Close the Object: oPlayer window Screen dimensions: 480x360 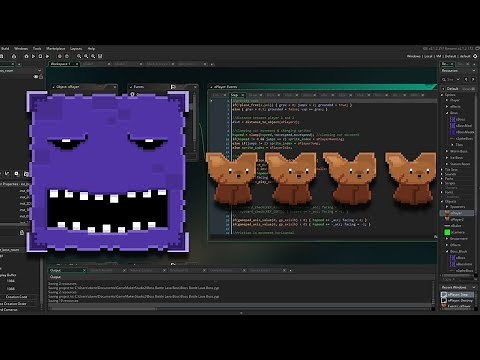[115, 87]
